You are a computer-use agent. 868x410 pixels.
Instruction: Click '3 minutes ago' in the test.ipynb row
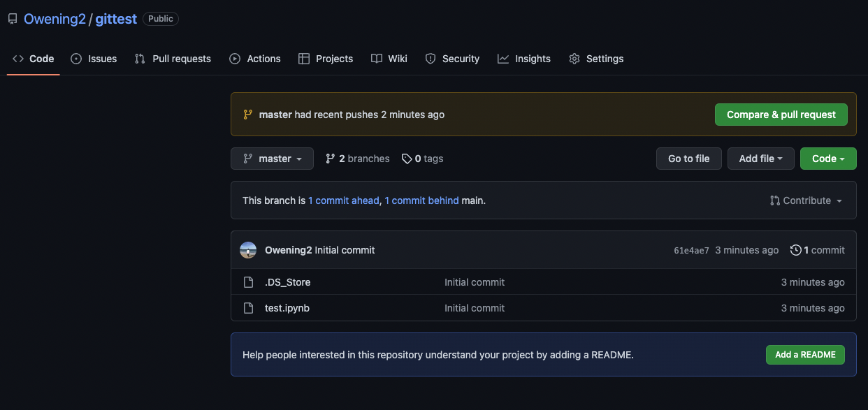click(x=813, y=308)
